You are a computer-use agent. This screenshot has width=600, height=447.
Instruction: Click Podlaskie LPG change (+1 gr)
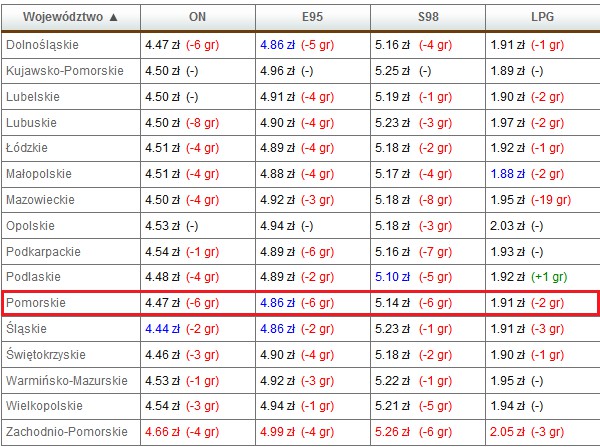552,277
